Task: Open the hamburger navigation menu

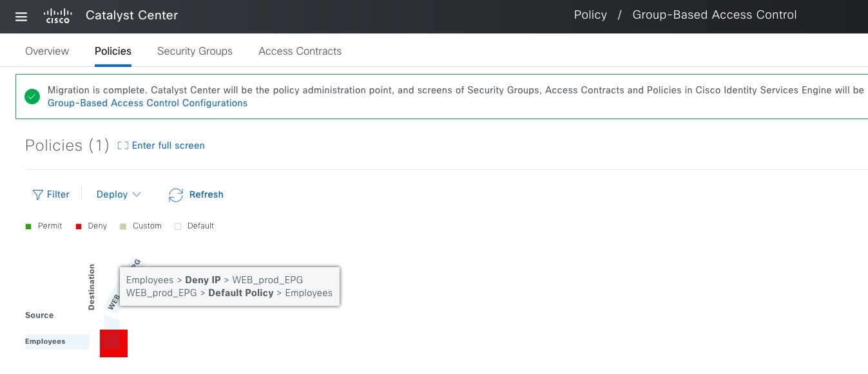Action: coord(21,17)
